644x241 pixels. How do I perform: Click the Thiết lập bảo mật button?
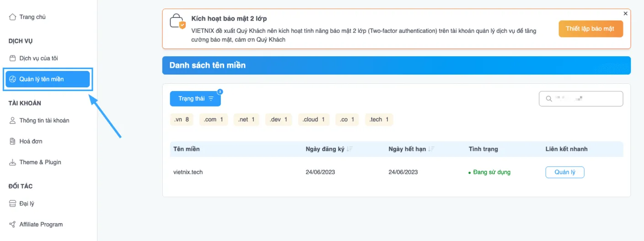point(590,29)
